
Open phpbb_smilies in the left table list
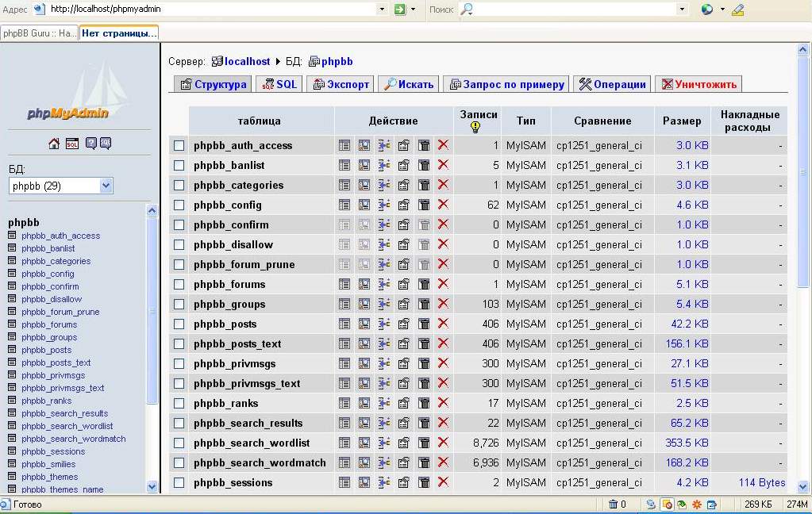[x=48, y=464]
